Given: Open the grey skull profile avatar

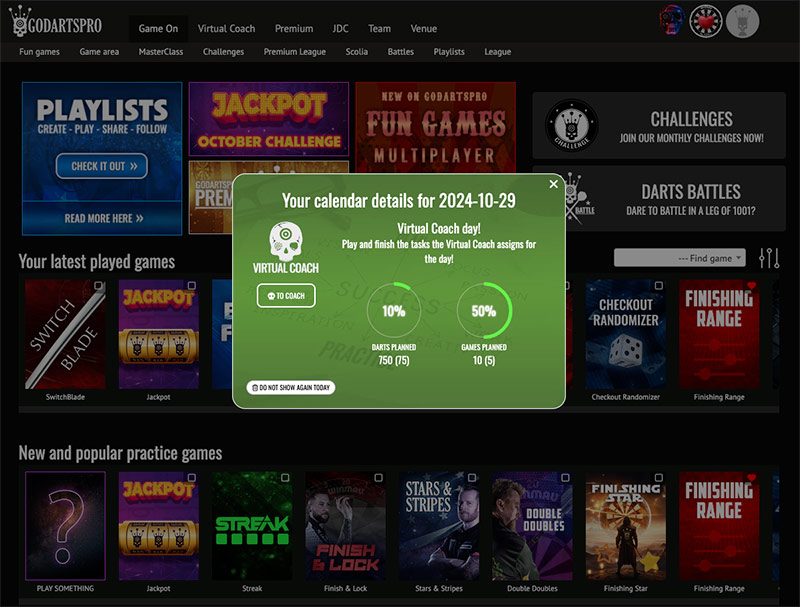Looking at the screenshot, I should (742, 21).
